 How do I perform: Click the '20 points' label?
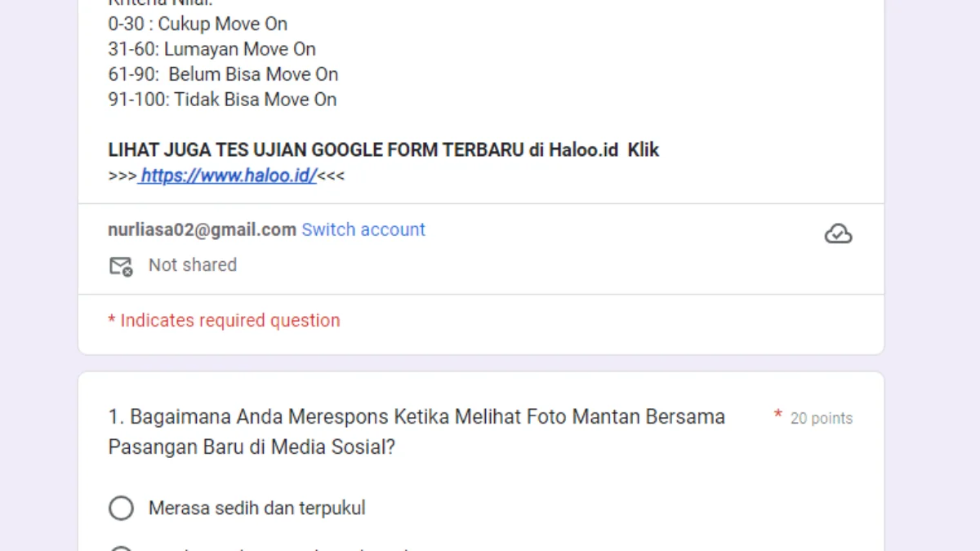click(x=822, y=418)
